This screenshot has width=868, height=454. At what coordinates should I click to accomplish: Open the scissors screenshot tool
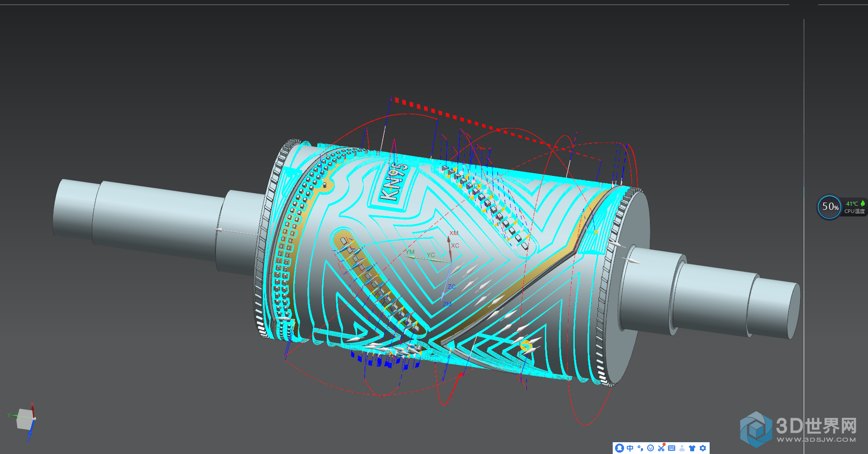661,448
